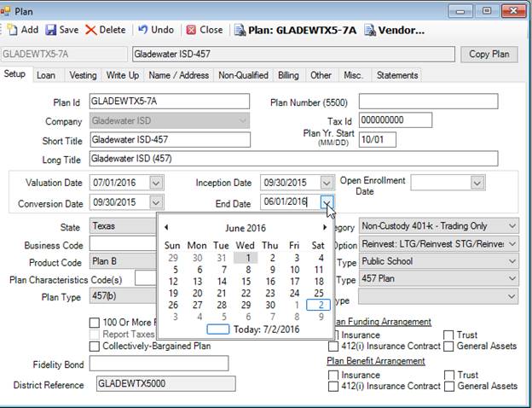Screen dimensions: 532x408
Task: Click the Copy Plan button
Action: click(x=489, y=54)
